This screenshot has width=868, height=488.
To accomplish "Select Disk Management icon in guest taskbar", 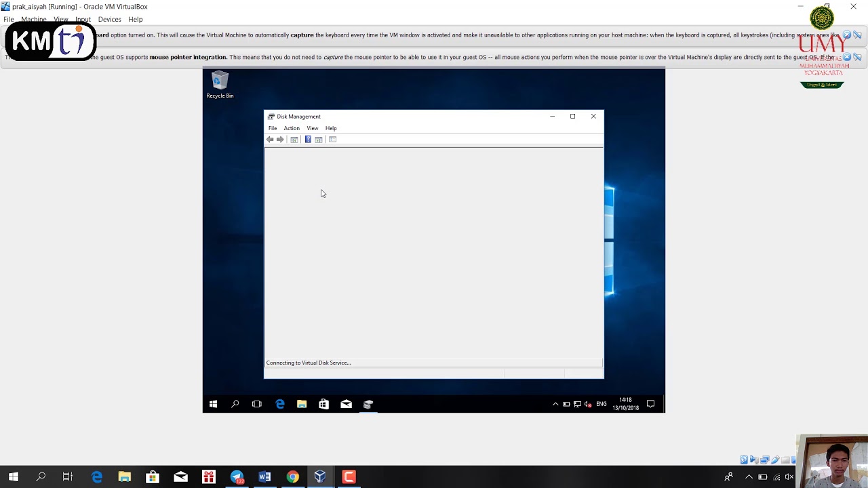I will 368,404.
